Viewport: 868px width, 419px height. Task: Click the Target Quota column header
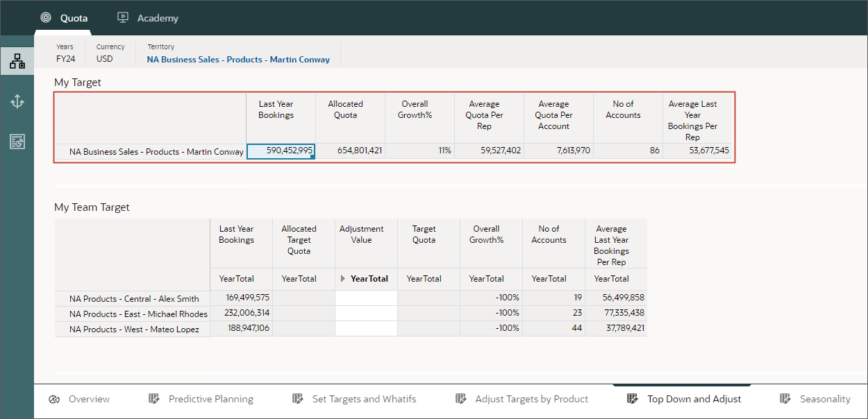(428, 243)
